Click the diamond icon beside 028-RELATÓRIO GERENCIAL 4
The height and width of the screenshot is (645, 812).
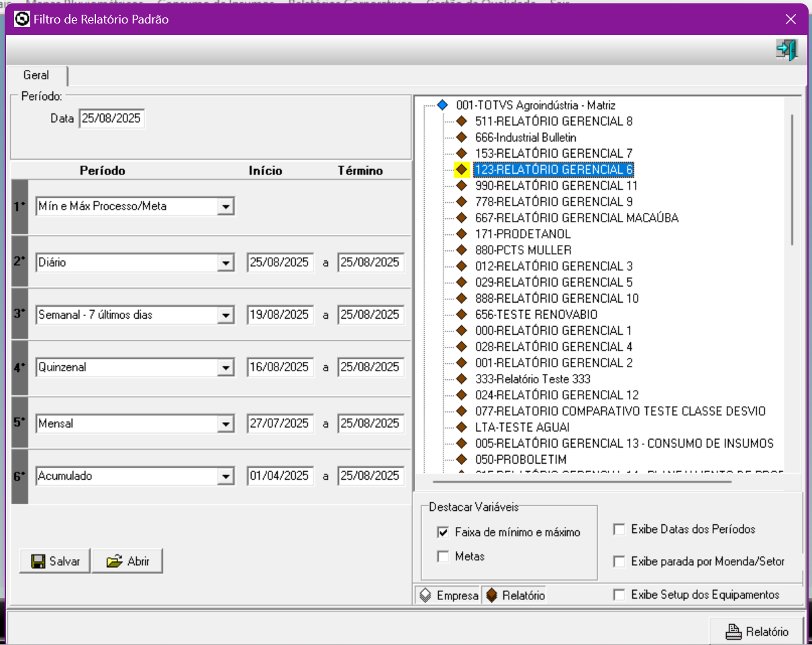[462, 347]
